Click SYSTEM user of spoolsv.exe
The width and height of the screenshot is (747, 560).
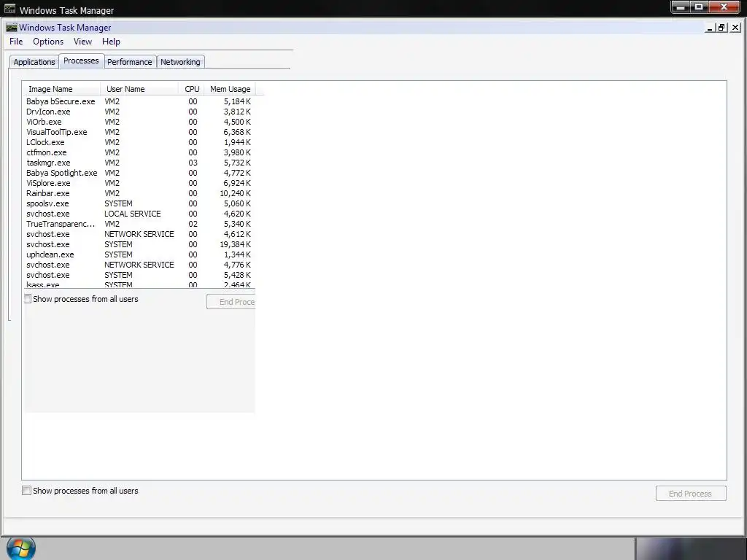pyautogui.click(x=119, y=204)
